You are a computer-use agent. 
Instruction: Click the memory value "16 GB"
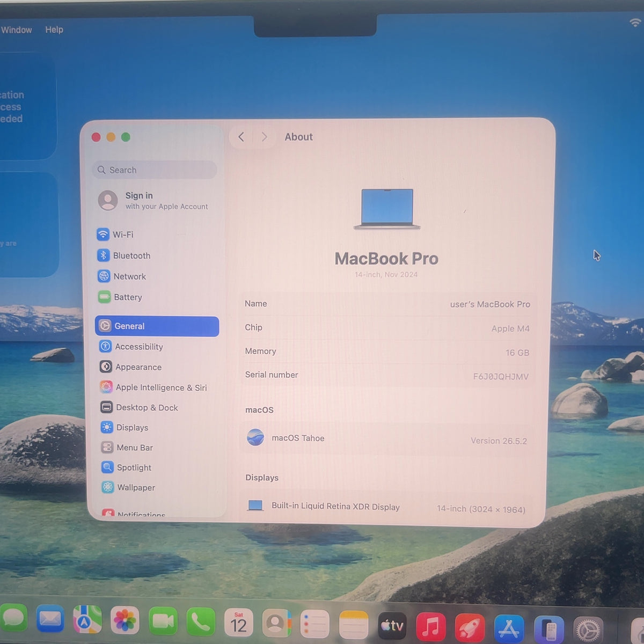(x=517, y=353)
